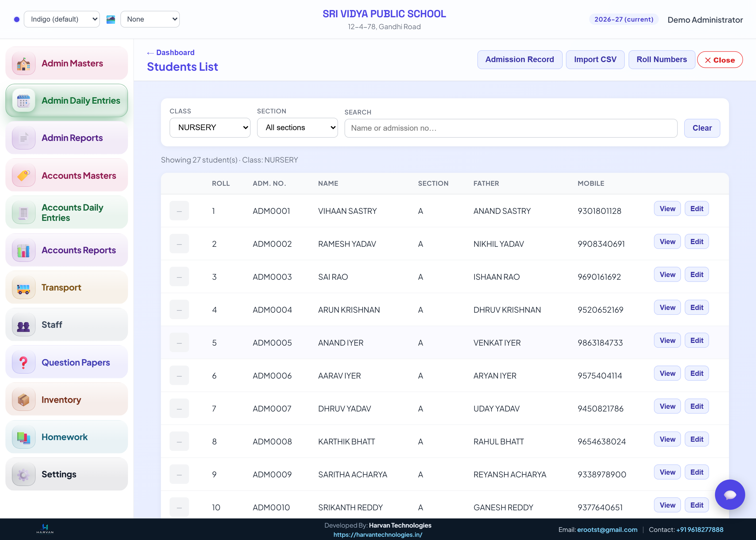The height and width of the screenshot is (540, 756).
Task: Open the None background dropdown
Action: [x=150, y=19]
